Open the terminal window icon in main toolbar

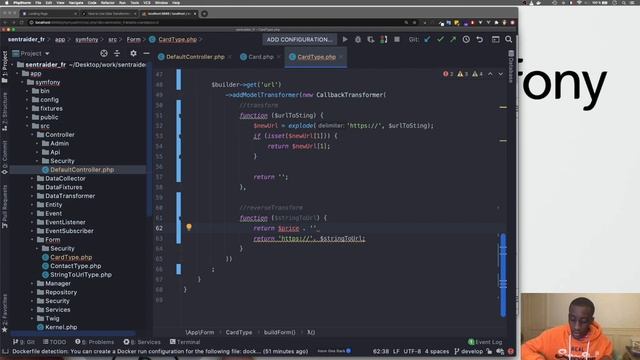[496, 40]
